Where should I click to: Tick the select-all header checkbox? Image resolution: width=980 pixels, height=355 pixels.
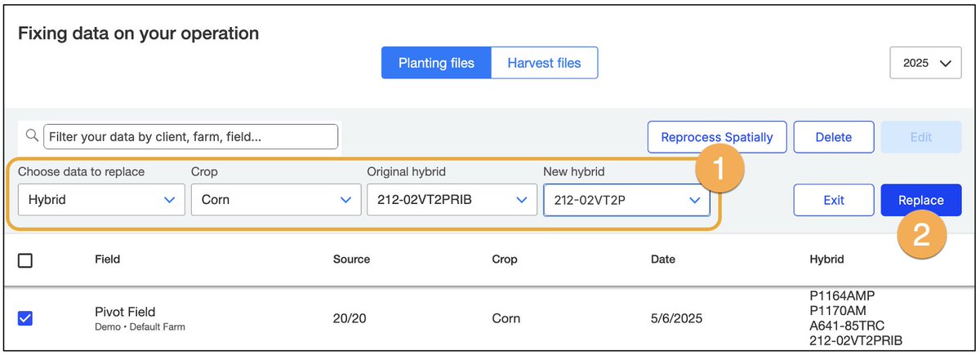click(25, 260)
